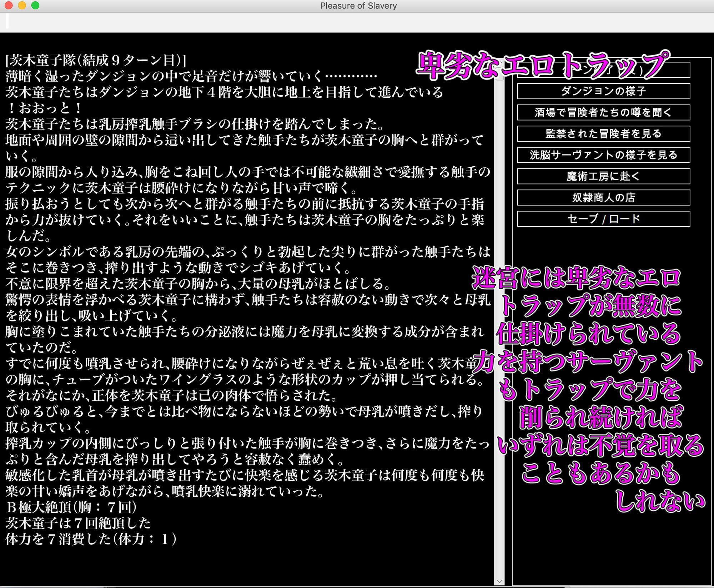
Task: Click the red close window button
Action: point(9,5)
